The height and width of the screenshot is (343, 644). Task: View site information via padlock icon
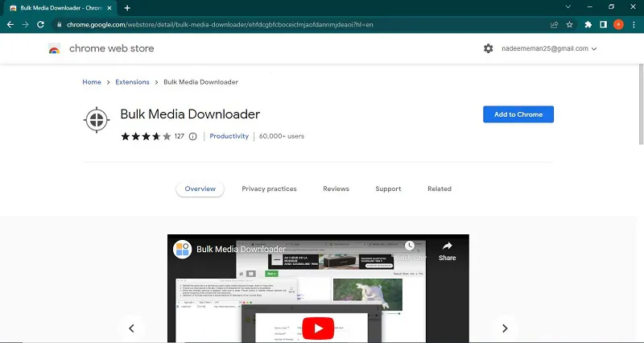[x=59, y=25]
